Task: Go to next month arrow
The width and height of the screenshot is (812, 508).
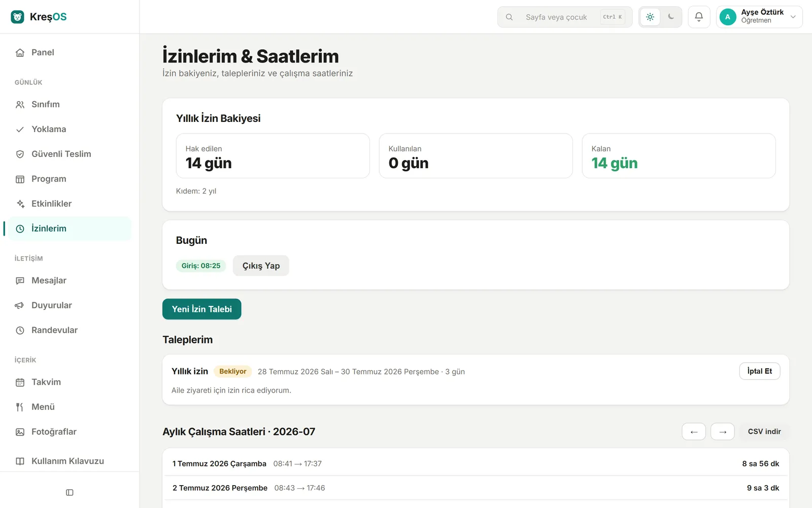Action: tap(723, 432)
